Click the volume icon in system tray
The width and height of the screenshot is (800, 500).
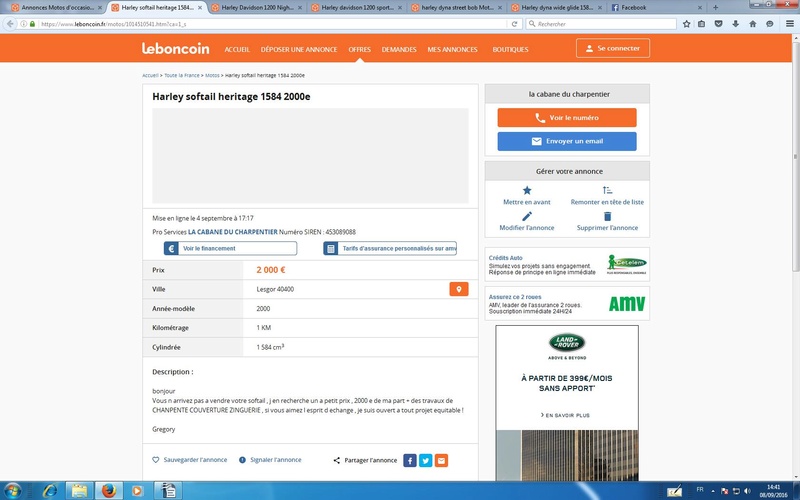click(x=747, y=491)
